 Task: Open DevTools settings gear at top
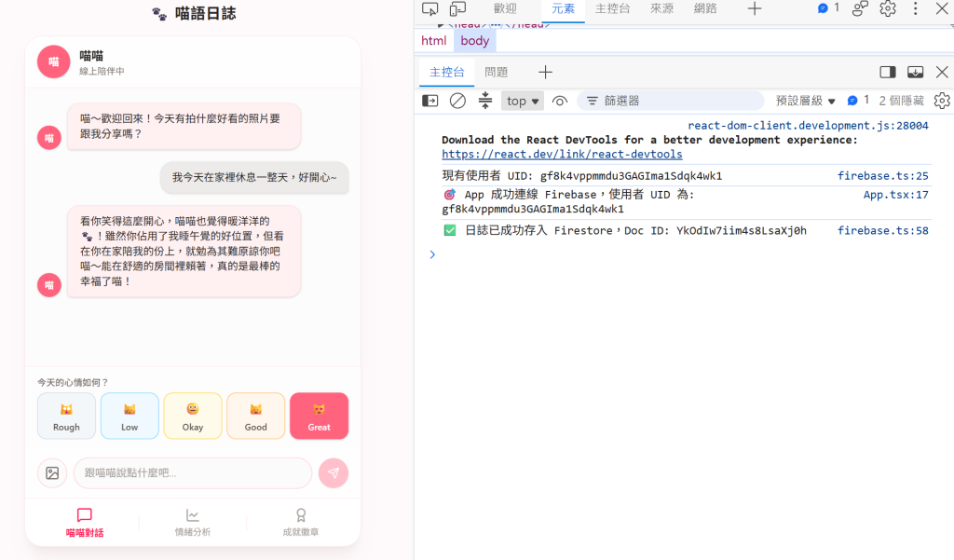[x=888, y=8]
